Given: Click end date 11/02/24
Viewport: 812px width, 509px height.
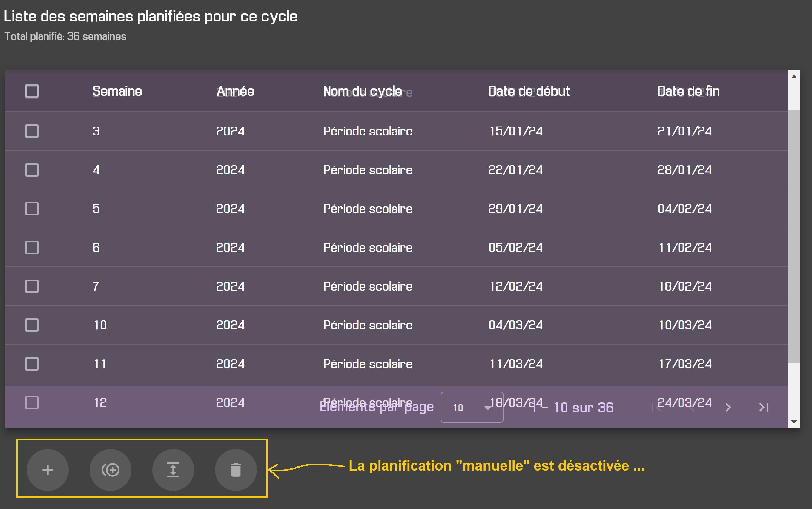Looking at the screenshot, I should [x=685, y=247].
